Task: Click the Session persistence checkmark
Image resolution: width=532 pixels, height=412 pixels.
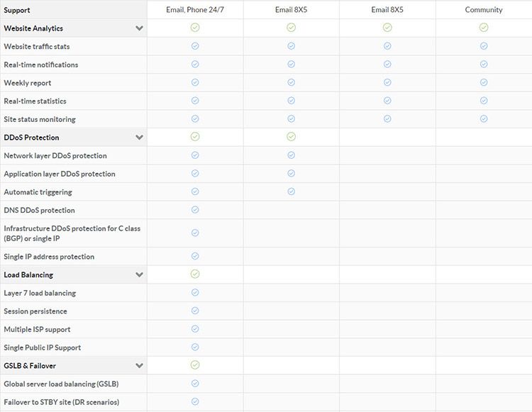Action: (x=195, y=311)
